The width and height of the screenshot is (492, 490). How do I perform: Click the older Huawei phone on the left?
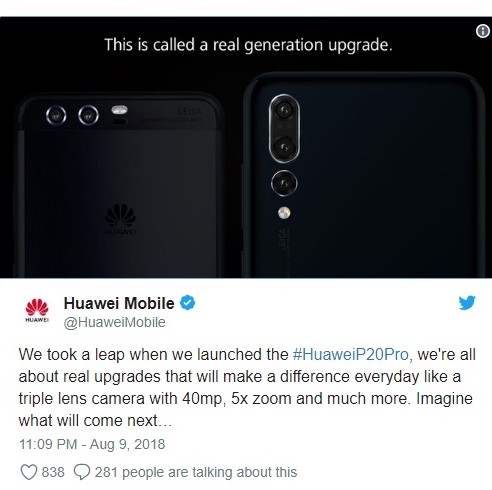(120, 186)
